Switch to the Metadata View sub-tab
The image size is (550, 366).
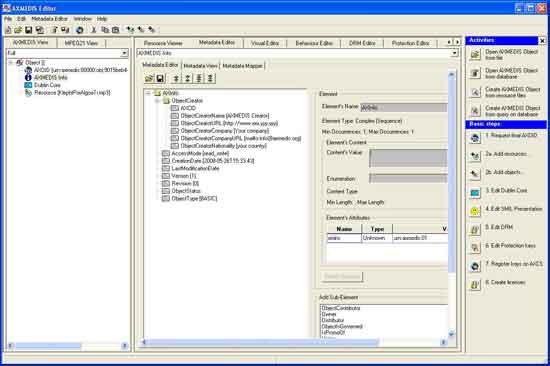[200, 66]
